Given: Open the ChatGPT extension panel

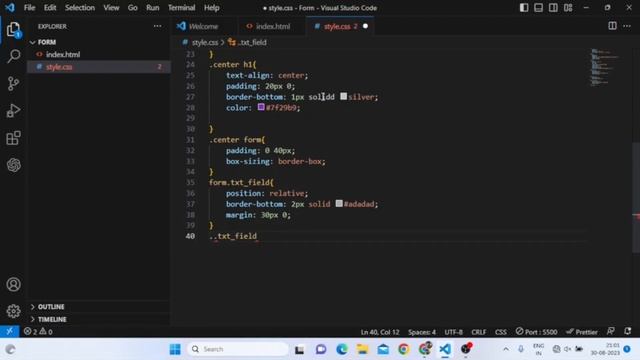Looking at the screenshot, I should point(13,165).
